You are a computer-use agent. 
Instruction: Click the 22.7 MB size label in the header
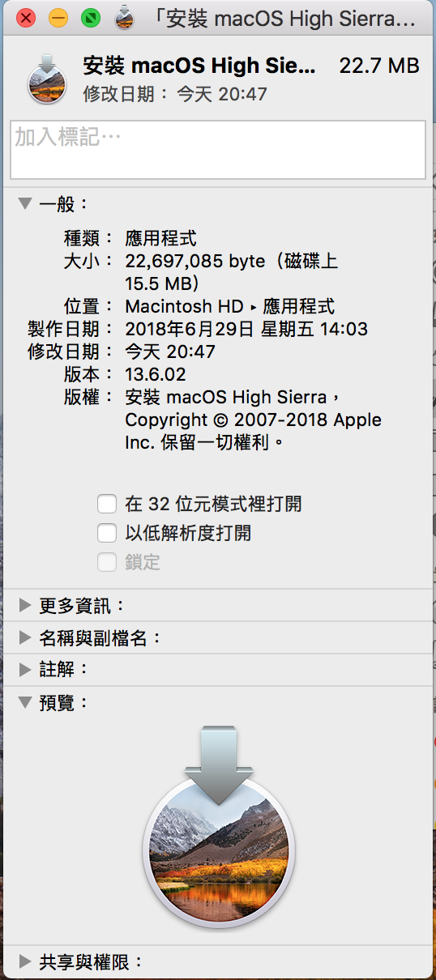(379, 66)
